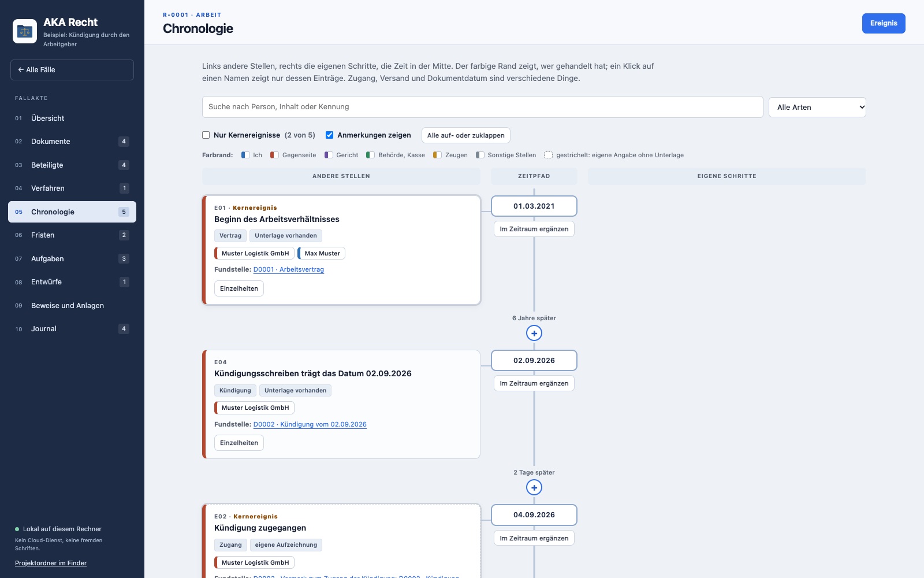Image resolution: width=924 pixels, height=578 pixels.
Task: Click the 'Behörde, Kasse' legend swatch
Action: tap(371, 155)
